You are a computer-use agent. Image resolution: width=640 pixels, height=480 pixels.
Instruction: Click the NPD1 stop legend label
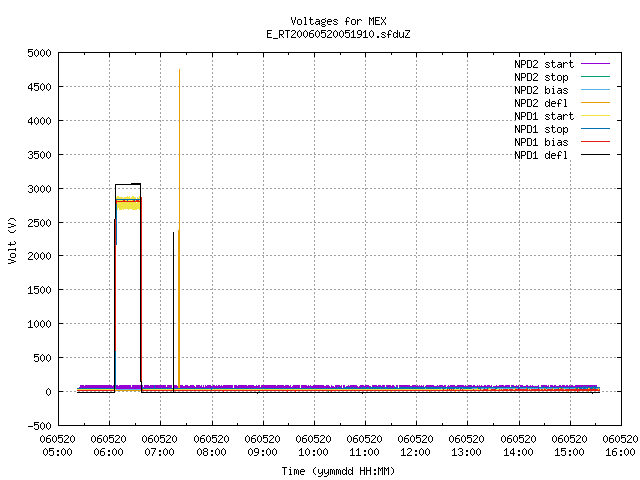pos(541,129)
